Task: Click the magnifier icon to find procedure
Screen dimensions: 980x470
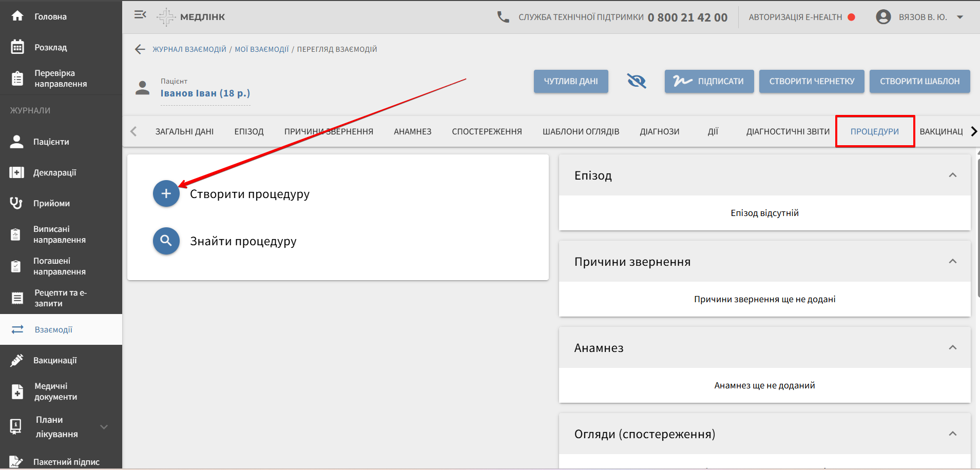Action: (166, 241)
